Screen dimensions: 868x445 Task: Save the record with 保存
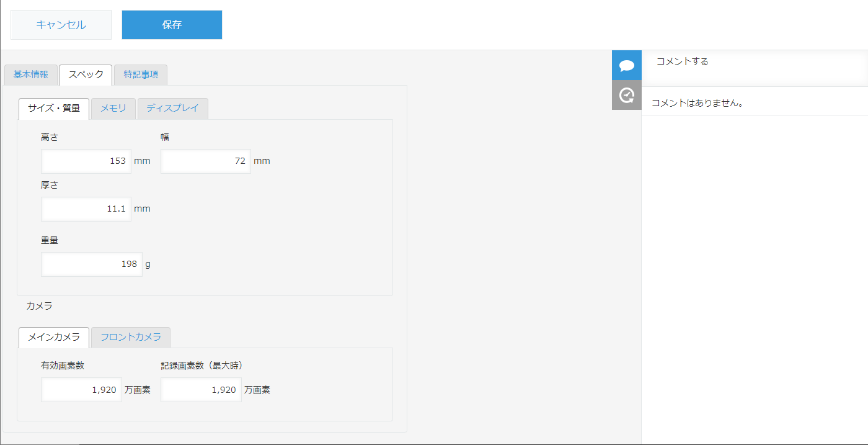[172, 25]
